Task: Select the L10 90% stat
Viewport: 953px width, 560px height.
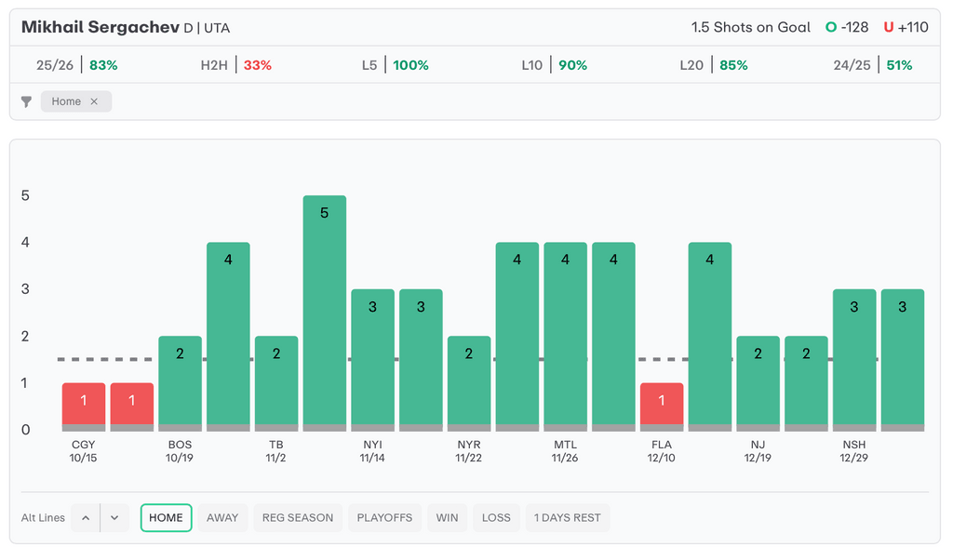Action: [555, 65]
